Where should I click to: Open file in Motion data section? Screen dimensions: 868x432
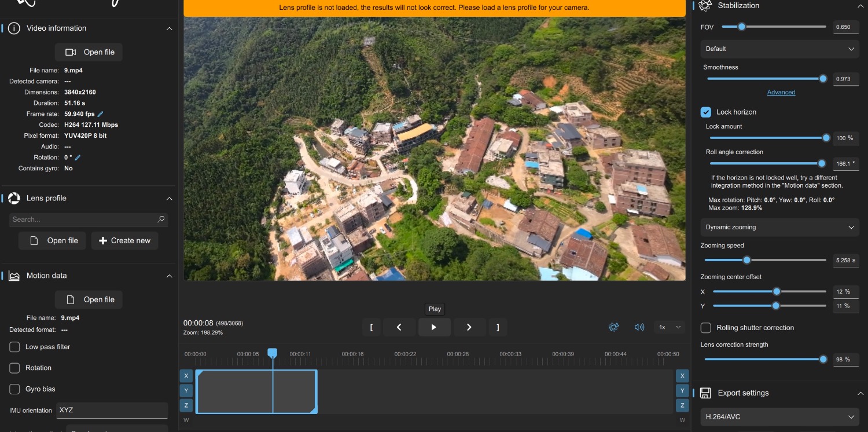(x=89, y=300)
